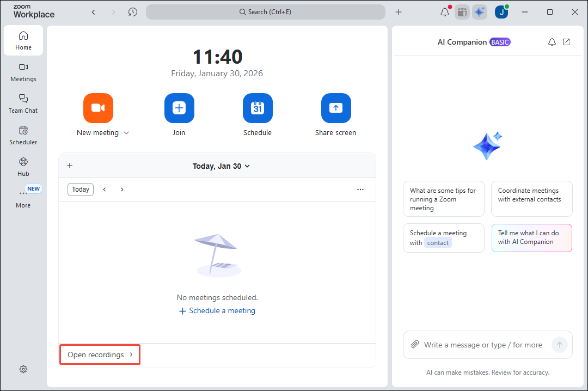
Task: Open notifications bell in top bar
Action: pyautogui.click(x=445, y=12)
